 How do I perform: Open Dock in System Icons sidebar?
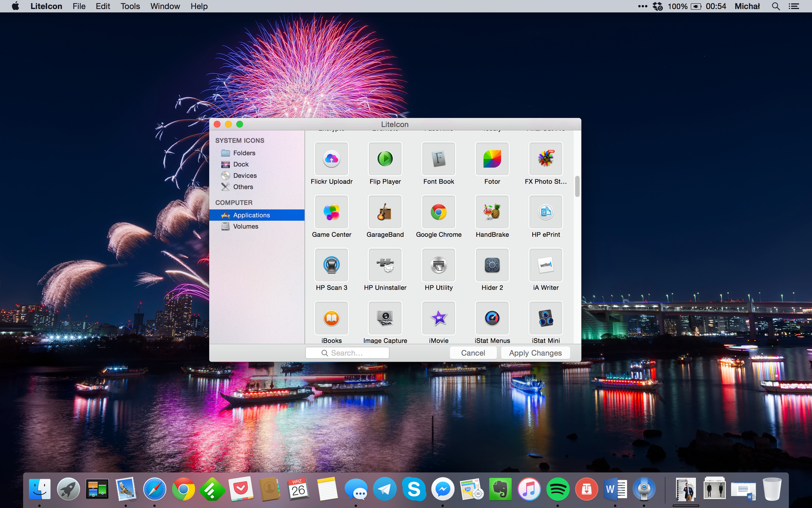pos(257,164)
